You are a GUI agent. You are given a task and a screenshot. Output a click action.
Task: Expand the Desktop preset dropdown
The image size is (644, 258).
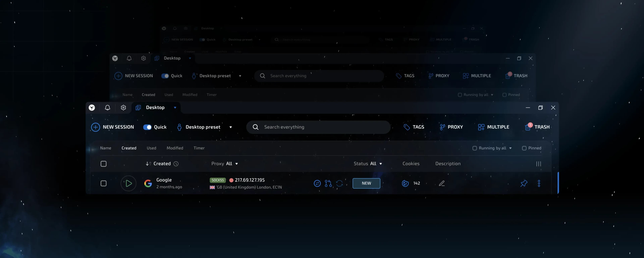[230, 127]
